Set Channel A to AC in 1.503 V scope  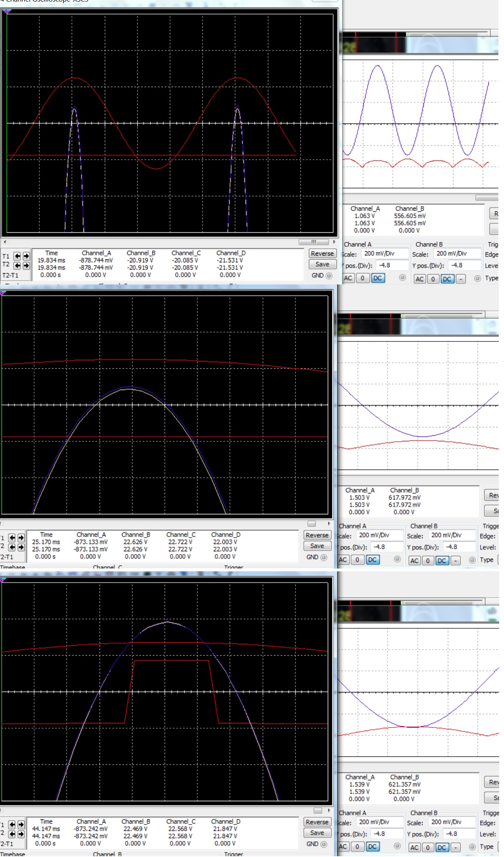click(343, 560)
